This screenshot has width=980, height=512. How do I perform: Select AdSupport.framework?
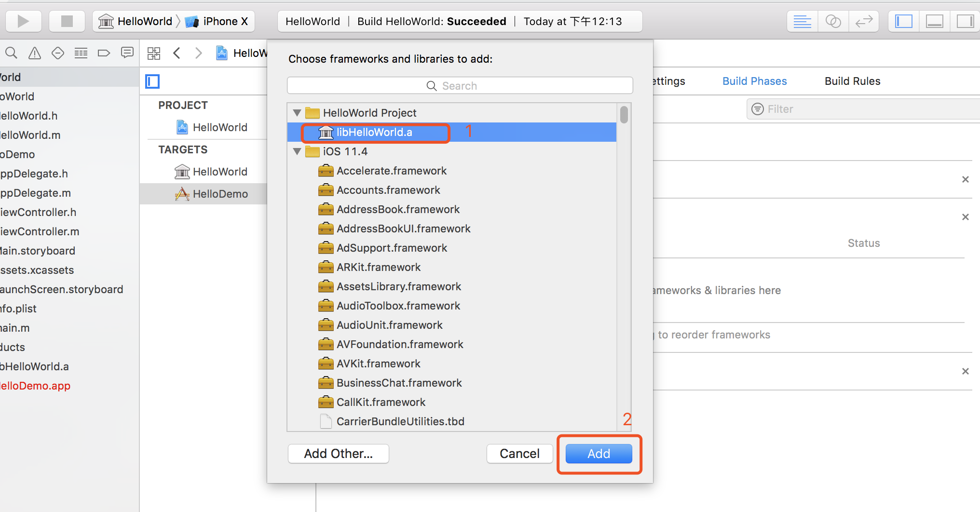tap(451, 248)
